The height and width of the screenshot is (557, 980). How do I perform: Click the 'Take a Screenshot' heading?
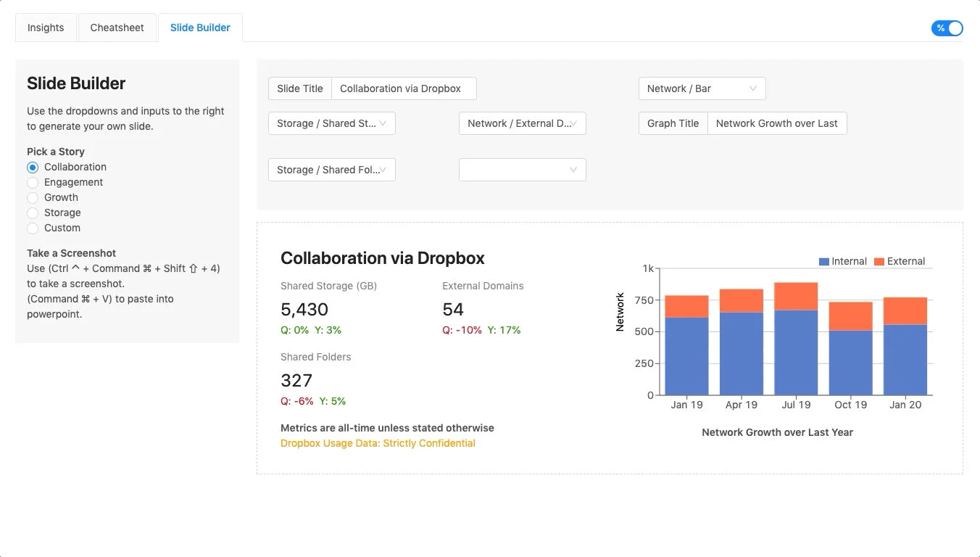tap(72, 253)
